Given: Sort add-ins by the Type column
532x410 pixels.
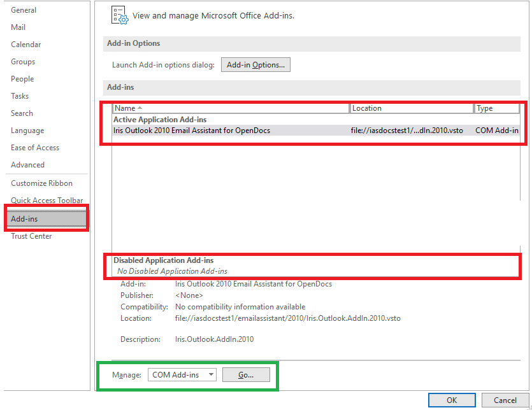Looking at the screenshot, I should tap(486, 108).
